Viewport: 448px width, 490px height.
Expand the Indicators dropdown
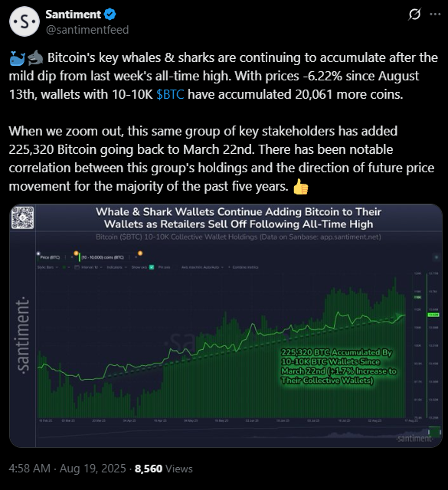point(117,267)
